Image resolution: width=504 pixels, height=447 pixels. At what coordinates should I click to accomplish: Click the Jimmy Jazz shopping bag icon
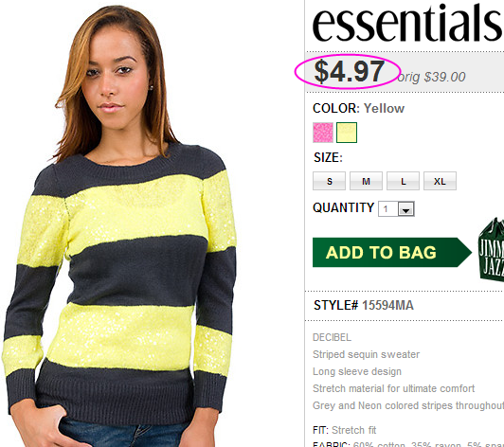pos(491,250)
